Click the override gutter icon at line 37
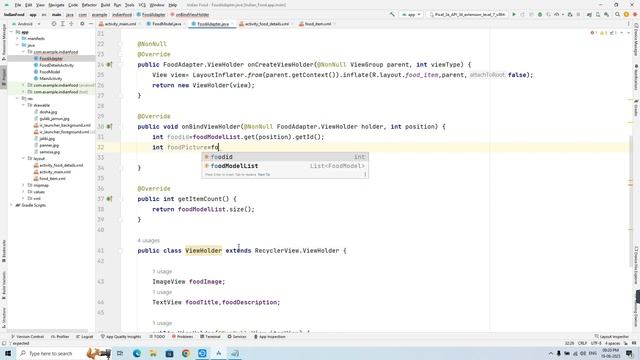Viewport: 640px width, 360px height. (109, 199)
